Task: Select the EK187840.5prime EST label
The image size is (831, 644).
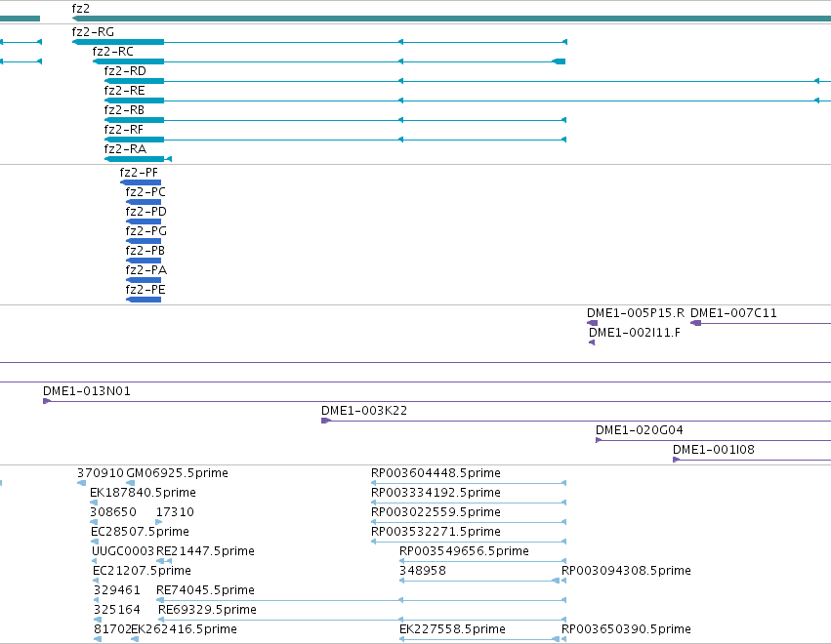Action: pyautogui.click(x=144, y=493)
